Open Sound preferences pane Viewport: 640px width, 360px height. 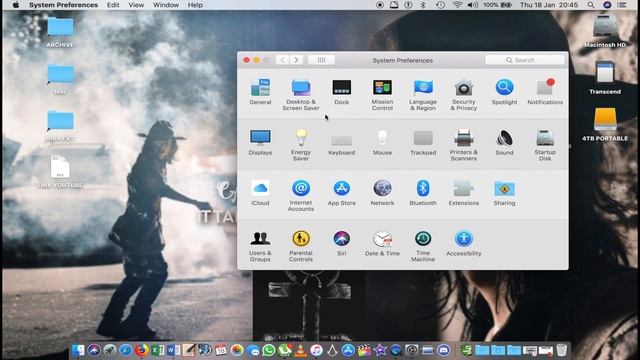(504, 142)
